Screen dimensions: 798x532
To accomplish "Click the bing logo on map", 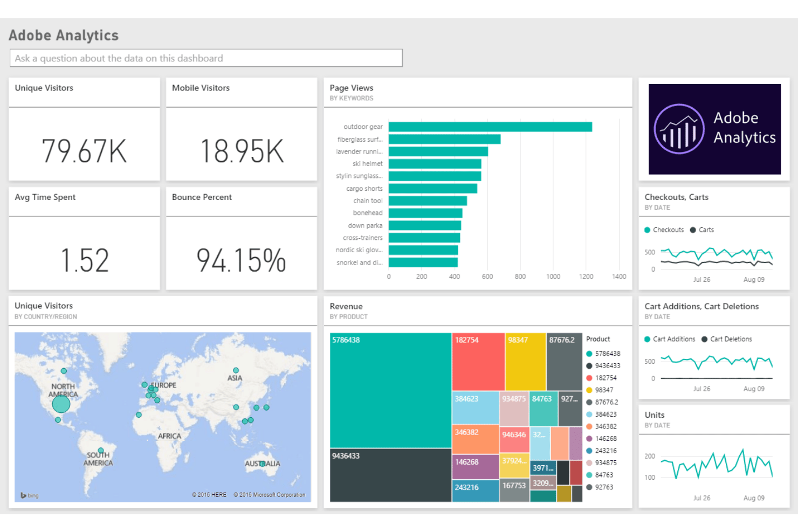I will 30,495.
